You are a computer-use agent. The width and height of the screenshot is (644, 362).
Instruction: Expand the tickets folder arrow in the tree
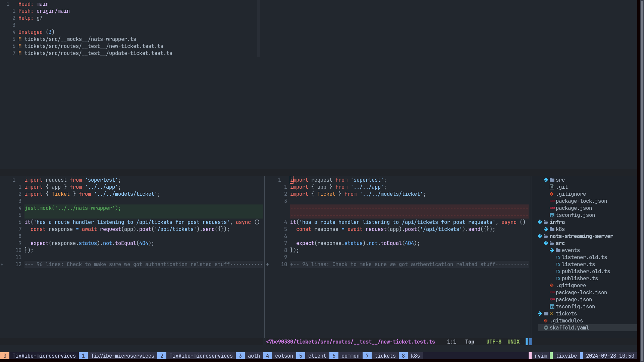(x=540, y=314)
